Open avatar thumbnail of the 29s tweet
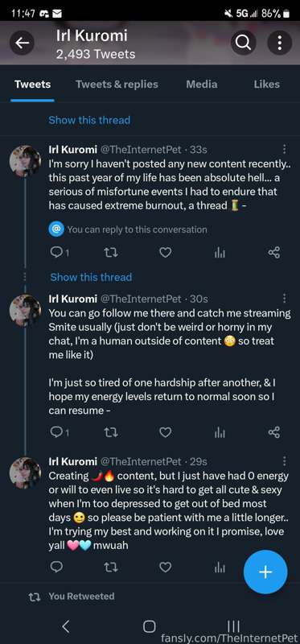Viewport: 300px width, 644px height. tap(25, 473)
